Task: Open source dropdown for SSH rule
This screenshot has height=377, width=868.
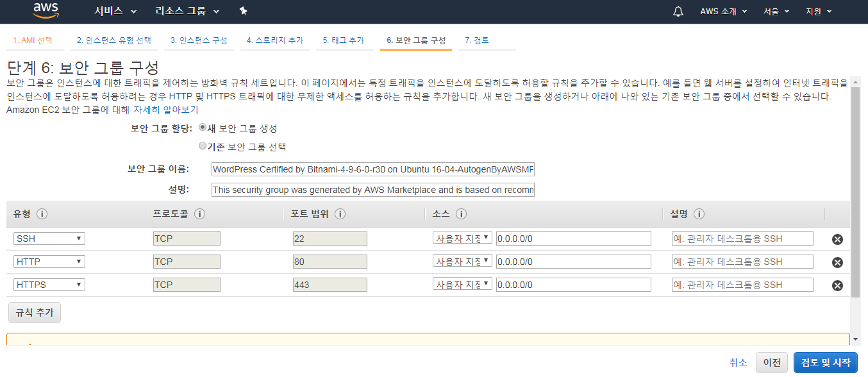Action: (x=462, y=239)
